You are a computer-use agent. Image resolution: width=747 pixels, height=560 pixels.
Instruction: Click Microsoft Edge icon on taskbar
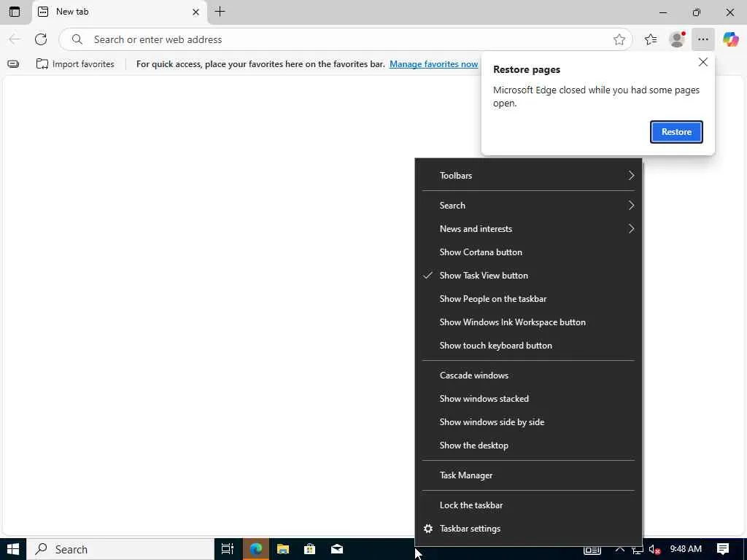pyautogui.click(x=256, y=549)
